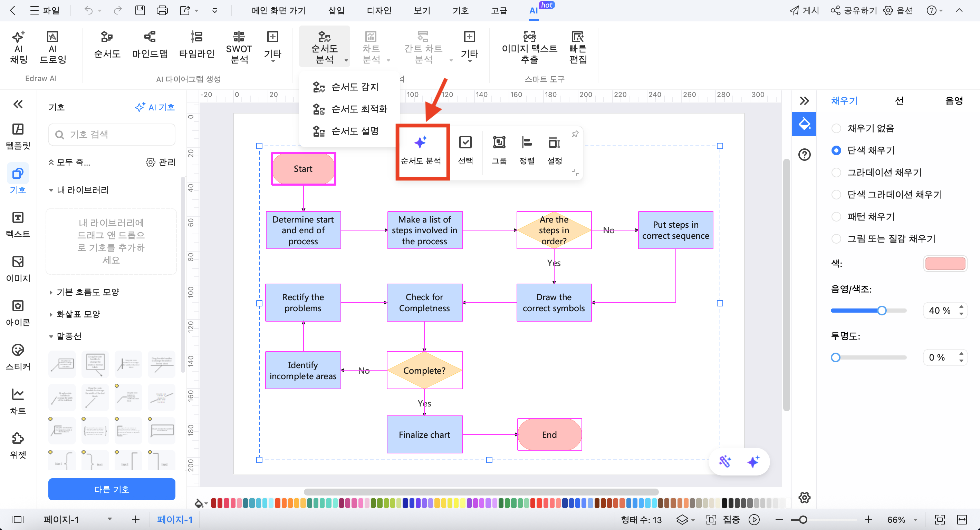
Task: Click 선택 in floating toolbar
Action: (465, 151)
